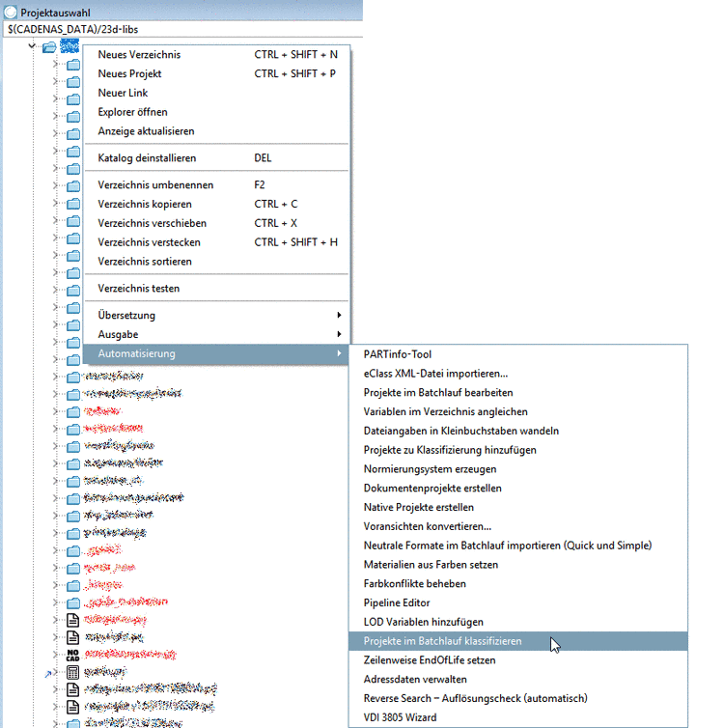Image resolution: width=724 pixels, height=728 pixels.
Task: Click Verzeichnis testen
Action: (216, 289)
